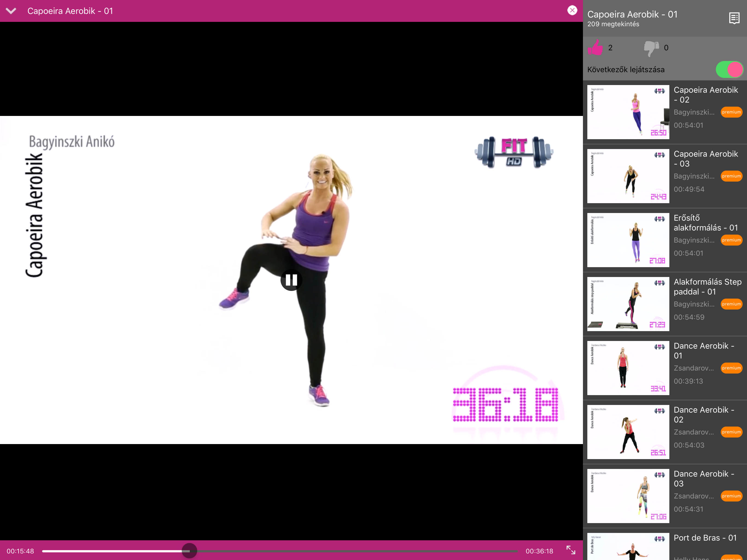
Task: Select the Capoeira Aerobik - 03 title
Action: tap(706, 159)
